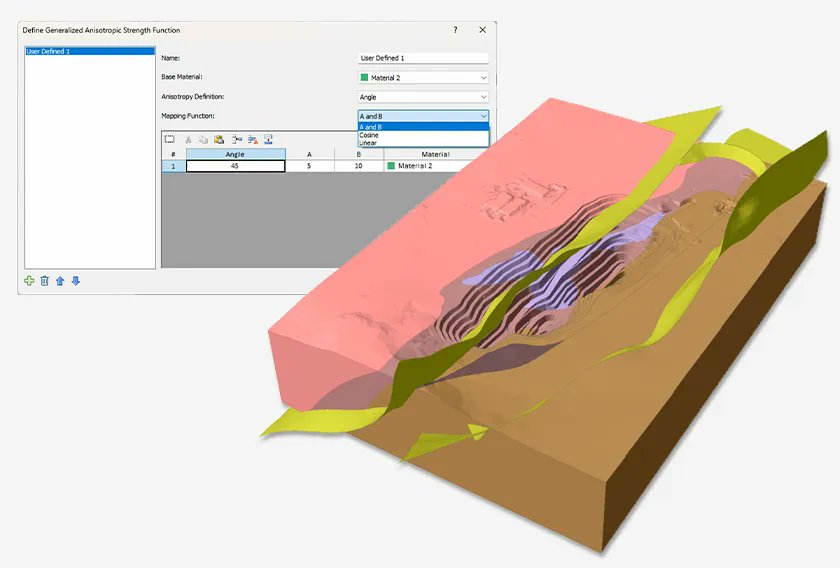Click the delete row icon in table toolbar
Screen dimensions: 840x568
tap(253, 140)
